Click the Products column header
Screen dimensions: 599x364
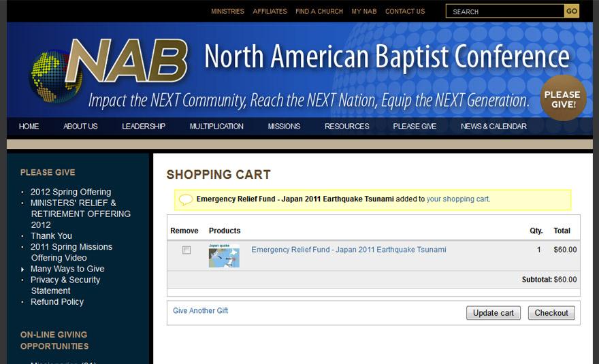pyautogui.click(x=225, y=231)
